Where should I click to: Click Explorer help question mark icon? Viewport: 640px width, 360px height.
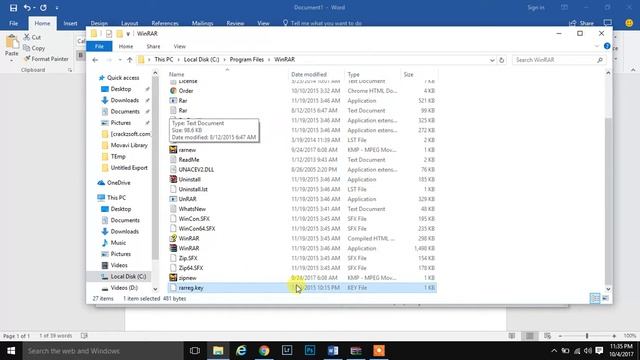pyautogui.click(x=607, y=46)
